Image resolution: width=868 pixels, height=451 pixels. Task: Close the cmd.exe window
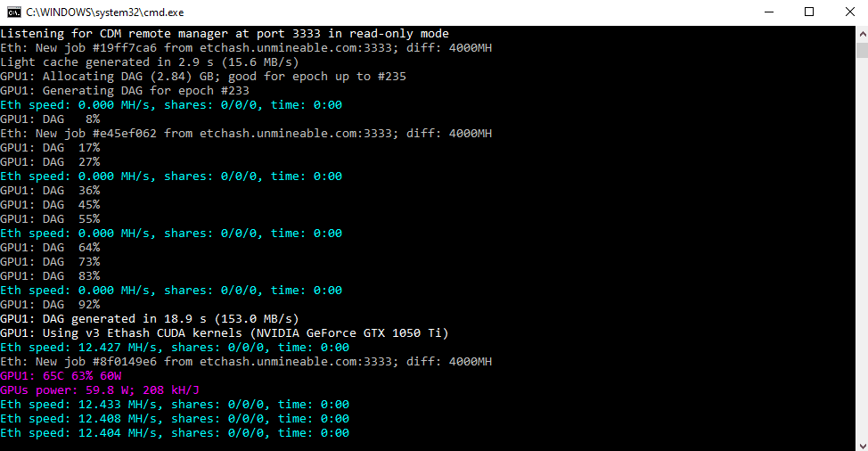[x=848, y=12]
